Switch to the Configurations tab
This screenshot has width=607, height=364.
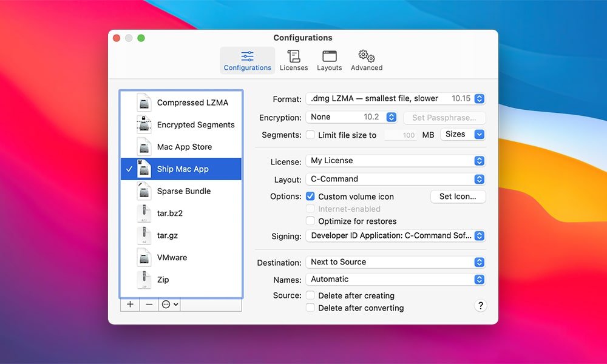[248, 61]
